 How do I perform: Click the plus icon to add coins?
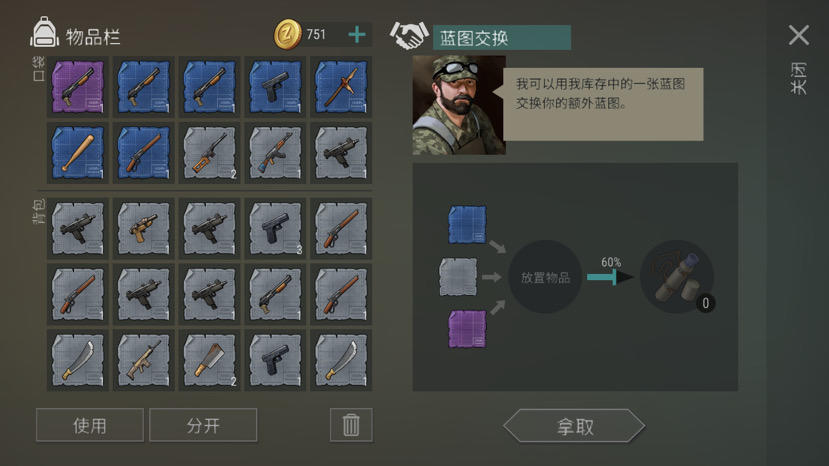(x=357, y=35)
